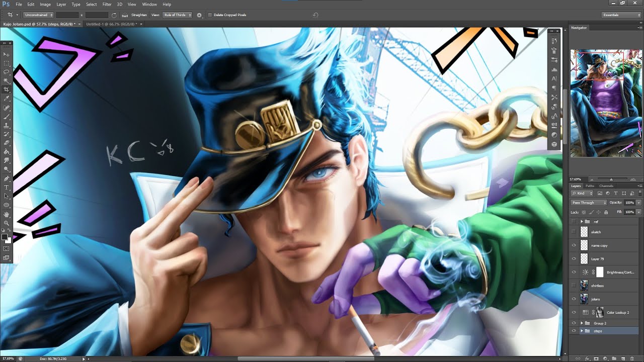Image resolution: width=644 pixels, height=362 pixels.
Task: Create a new layer group
Action: click(x=614, y=358)
